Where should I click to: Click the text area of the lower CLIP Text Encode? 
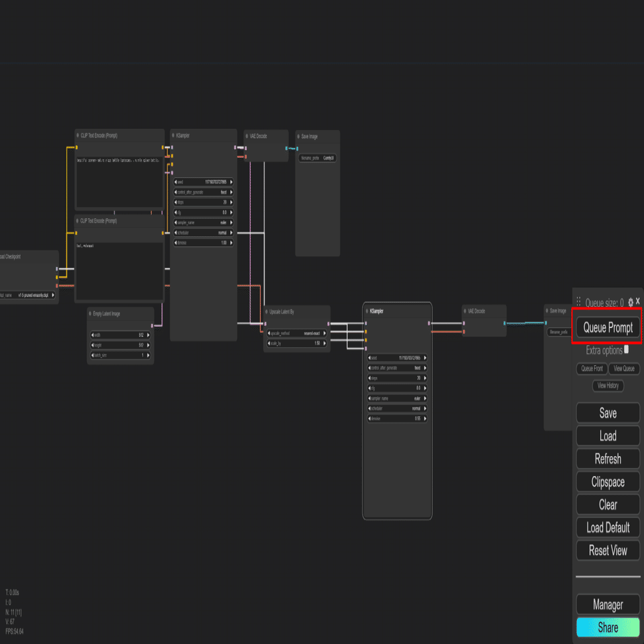click(119, 271)
